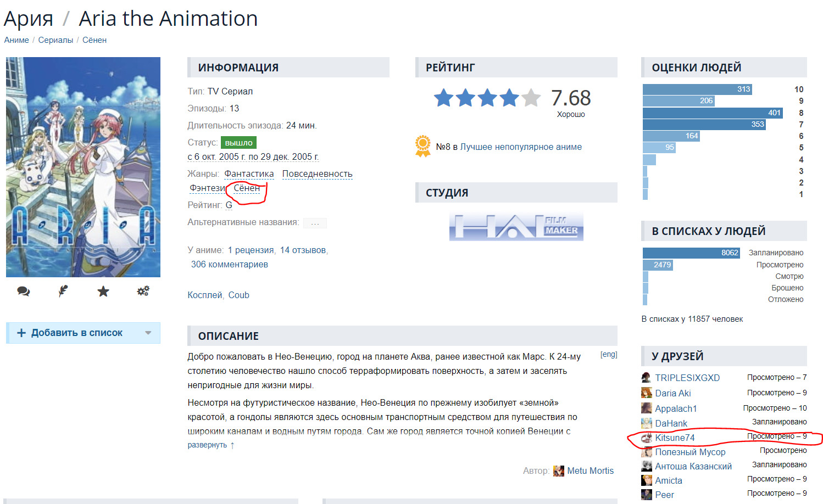
Task: Open Лучшее непопулярное аниме collection link
Action: click(521, 147)
